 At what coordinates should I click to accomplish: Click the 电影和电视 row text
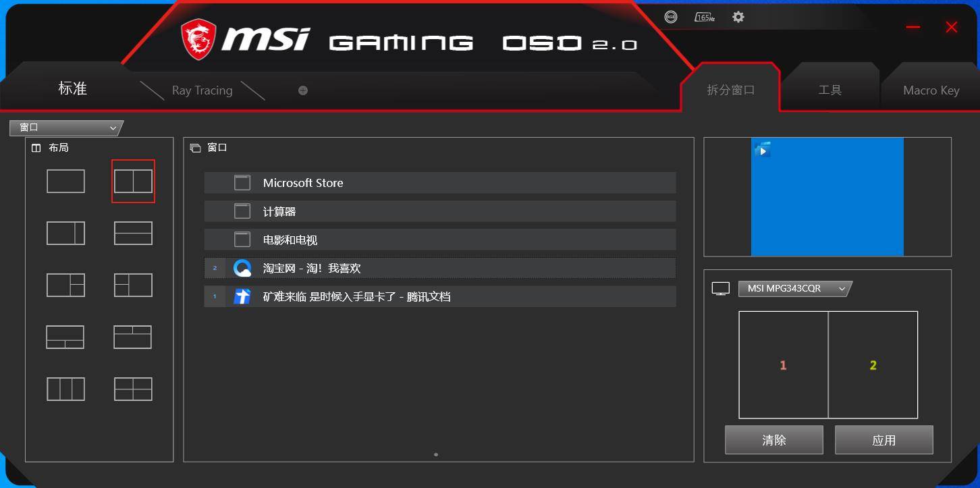tap(290, 240)
